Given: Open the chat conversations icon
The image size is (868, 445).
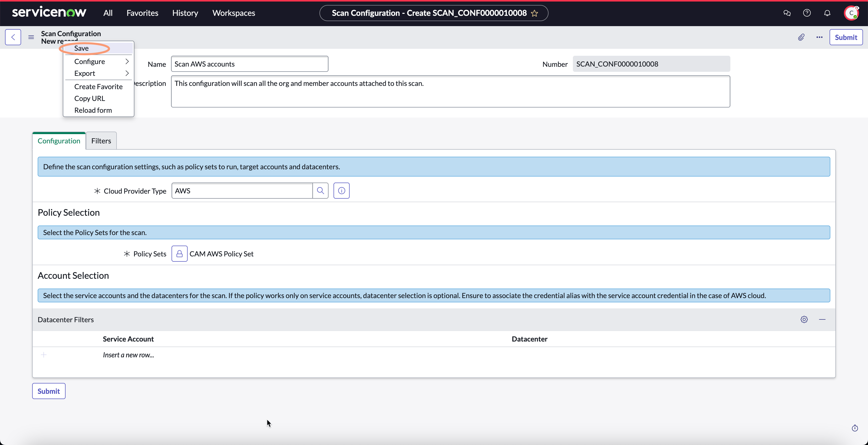Looking at the screenshot, I should [x=787, y=13].
